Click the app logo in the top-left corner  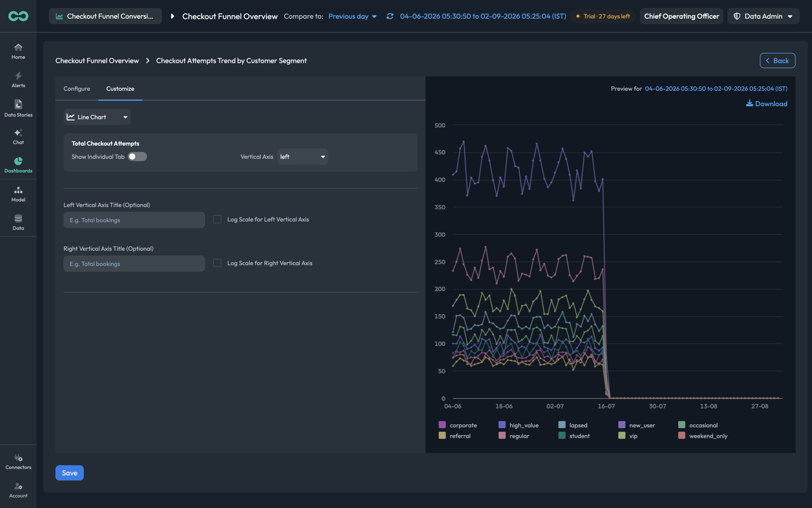18,16
